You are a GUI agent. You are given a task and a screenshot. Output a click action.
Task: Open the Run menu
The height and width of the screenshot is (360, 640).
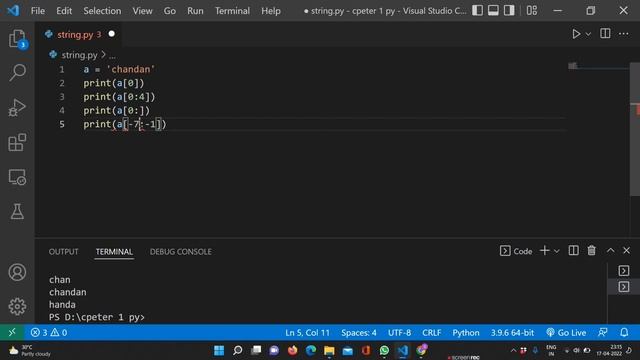point(195,11)
